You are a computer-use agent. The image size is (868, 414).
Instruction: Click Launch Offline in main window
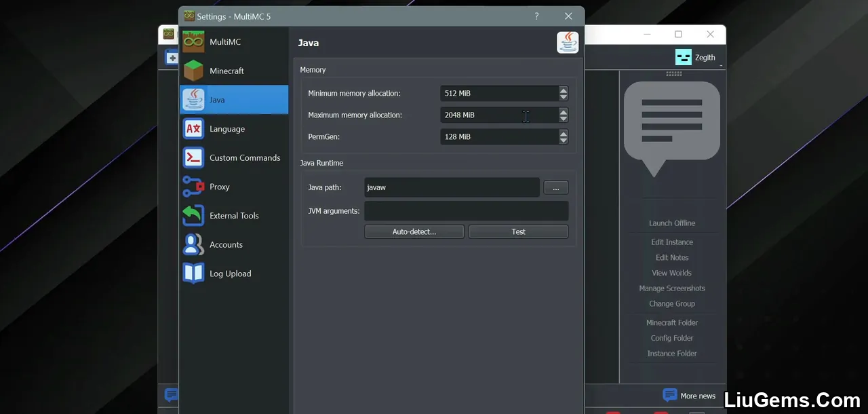tap(672, 223)
